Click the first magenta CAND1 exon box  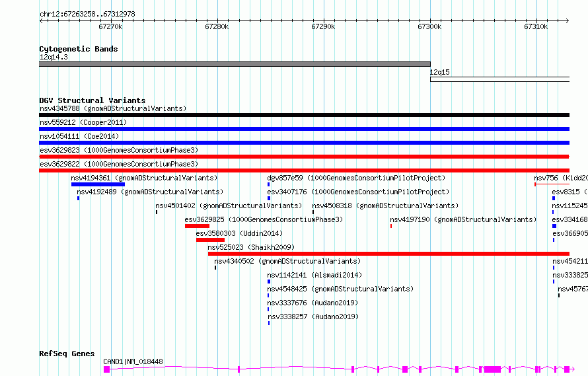click(107, 369)
